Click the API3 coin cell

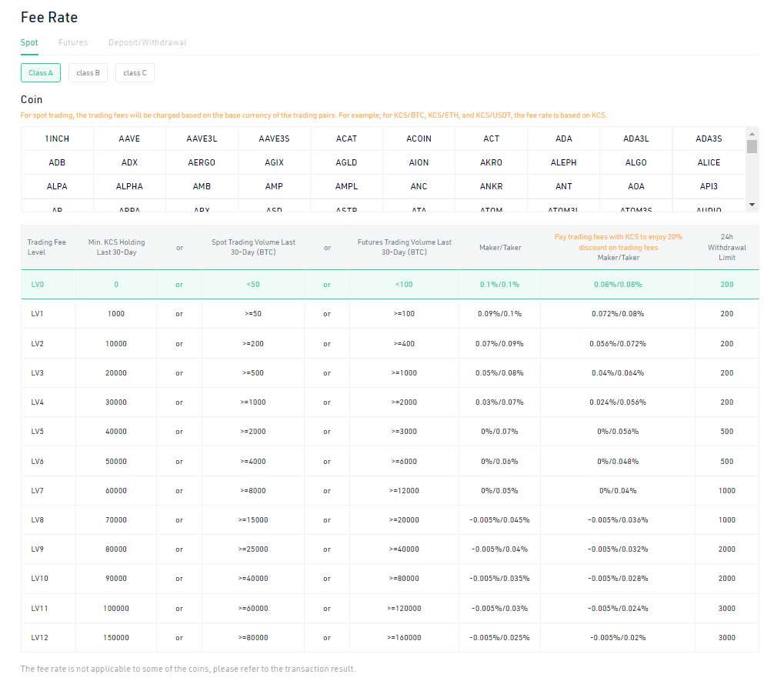click(709, 186)
